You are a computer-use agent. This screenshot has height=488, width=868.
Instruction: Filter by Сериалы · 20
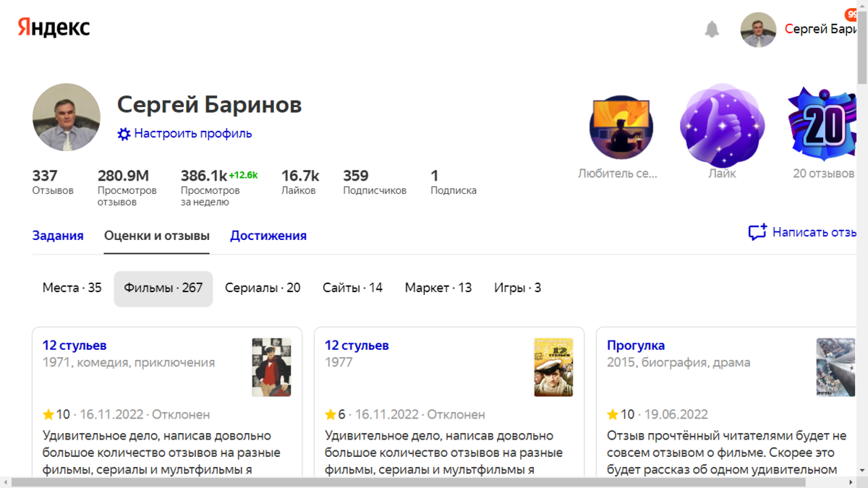[x=263, y=288]
